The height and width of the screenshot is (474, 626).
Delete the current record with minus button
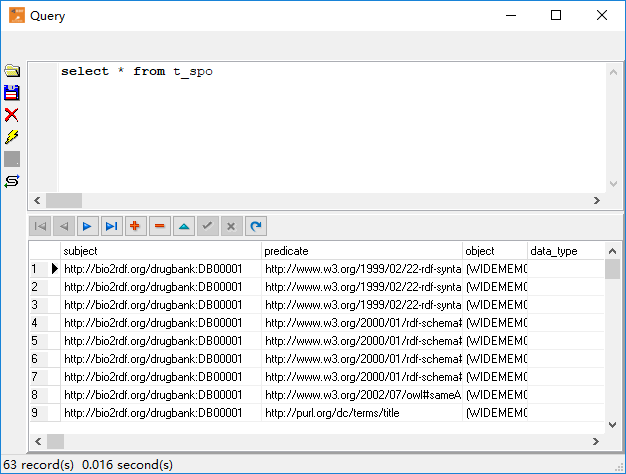(x=159, y=226)
